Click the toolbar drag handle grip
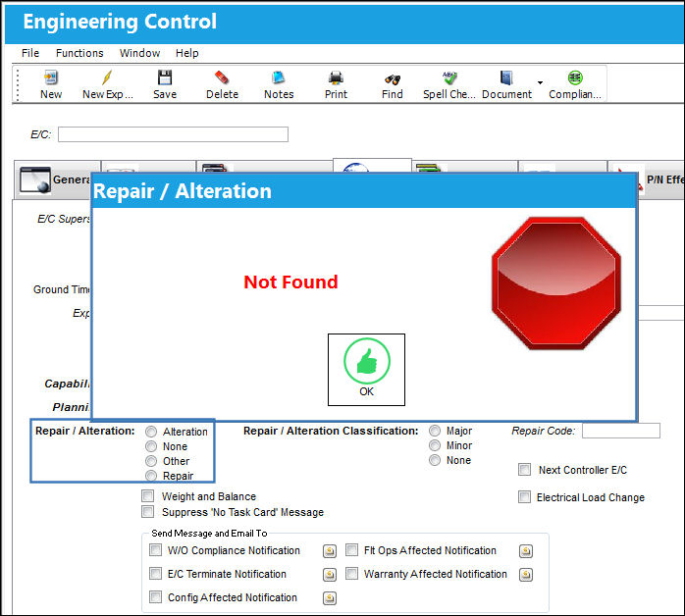Screen dimensions: 685x616 pos(18,84)
